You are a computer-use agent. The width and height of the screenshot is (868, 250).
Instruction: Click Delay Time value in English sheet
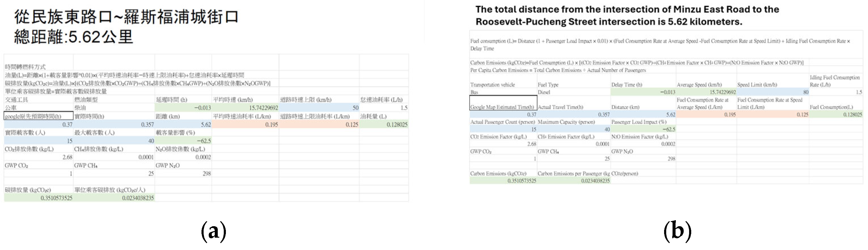pyautogui.click(x=643, y=92)
